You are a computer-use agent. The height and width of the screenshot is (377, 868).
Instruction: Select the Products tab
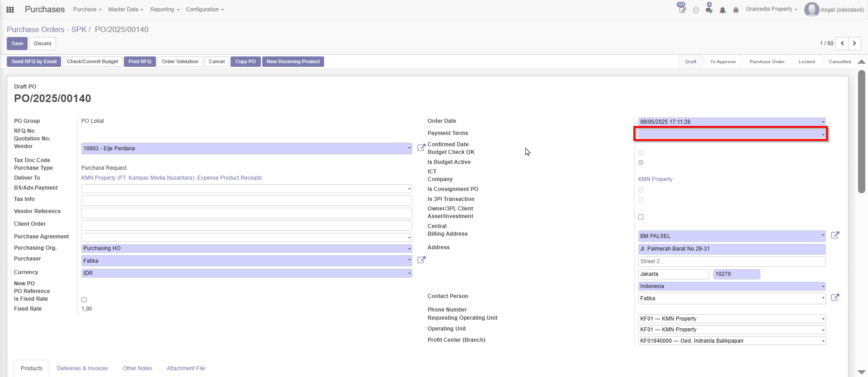click(32, 368)
